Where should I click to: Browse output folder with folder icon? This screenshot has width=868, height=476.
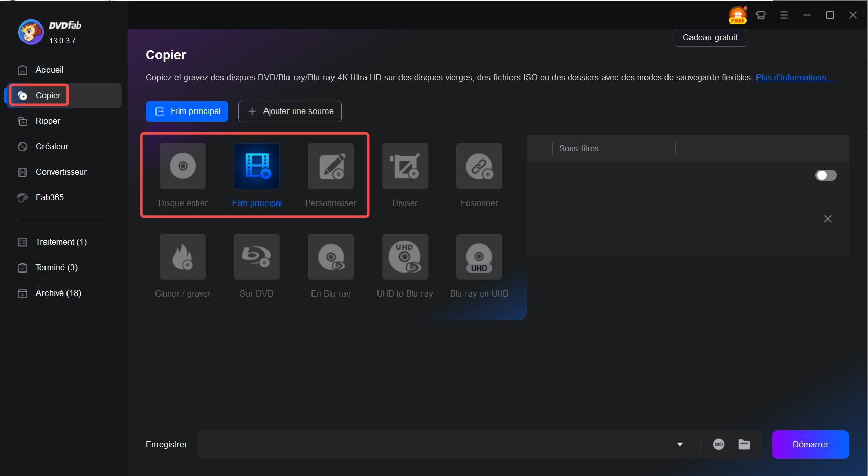[744, 444]
